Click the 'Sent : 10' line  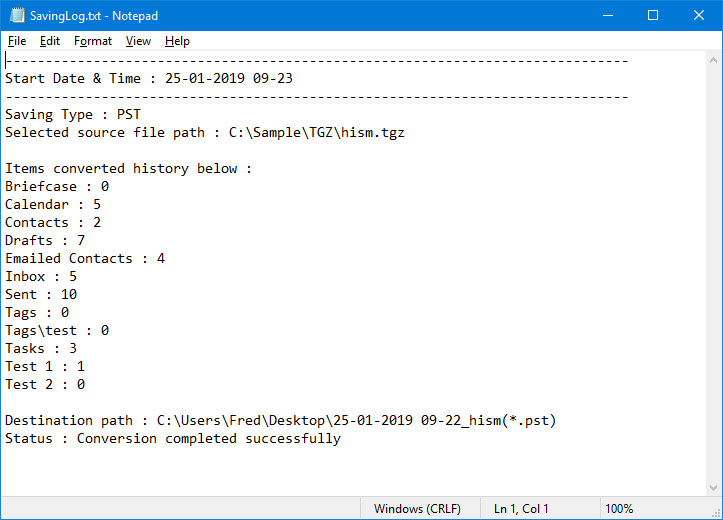point(41,294)
